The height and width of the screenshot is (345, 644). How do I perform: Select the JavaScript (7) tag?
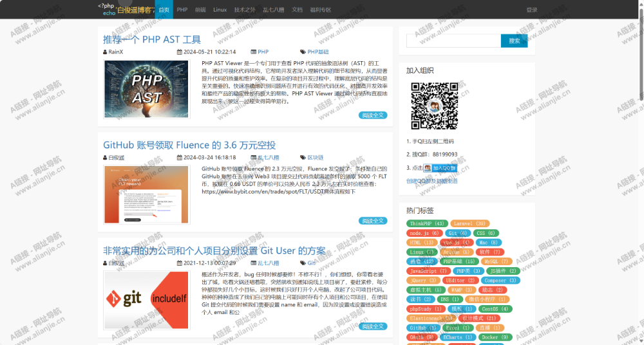428,271
